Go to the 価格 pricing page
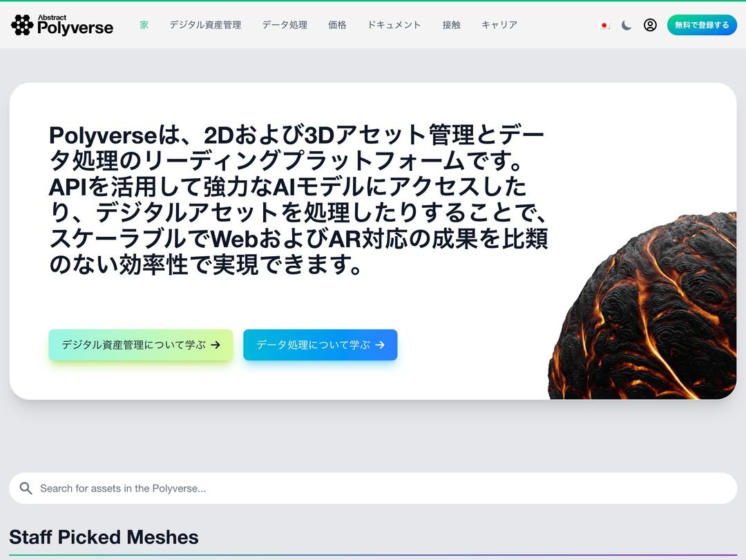746x560 pixels. 337,25
